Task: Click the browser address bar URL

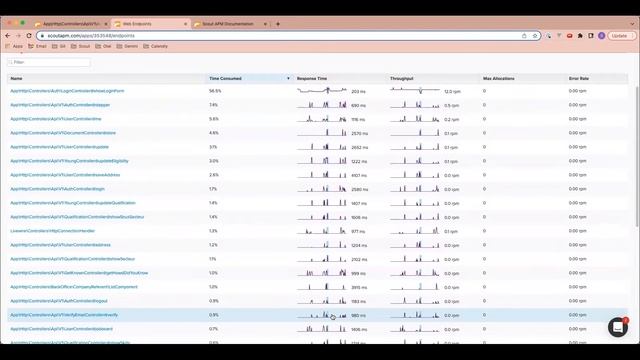Action: pyautogui.click(x=91, y=36)
